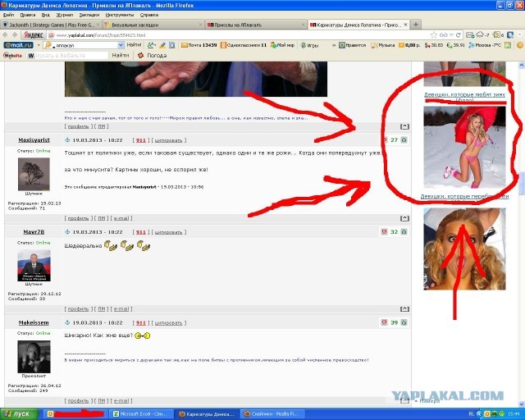Click anchor icon of Maxisyurist's post
The height and width of the screenshot is (420, 525).
[67, 140]
